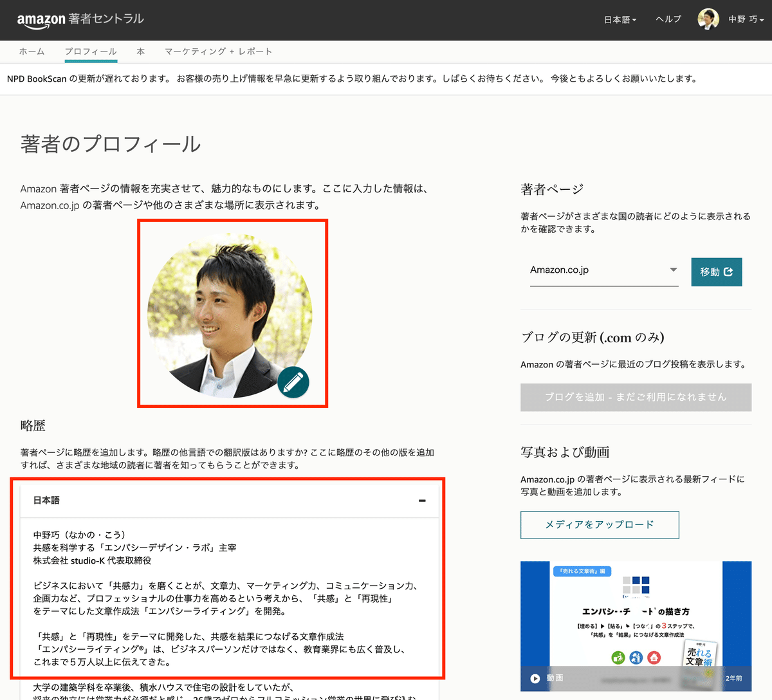Select the プロフィール tab
Image resolution: width=772 pixels, height=700 pixels.
coord(91,51)
